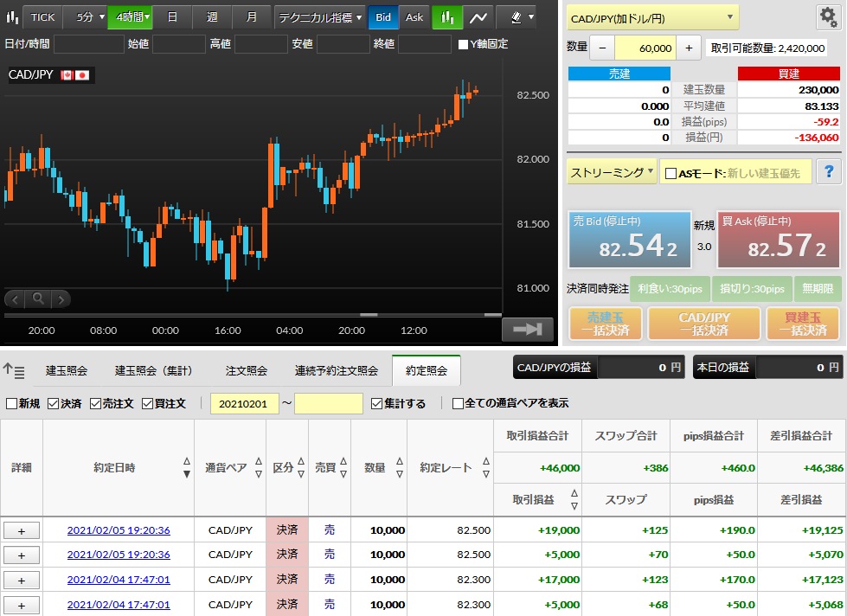Open the ストリーミング order type dropdown
Screen dimensions: 847x616
coord(612,172)
